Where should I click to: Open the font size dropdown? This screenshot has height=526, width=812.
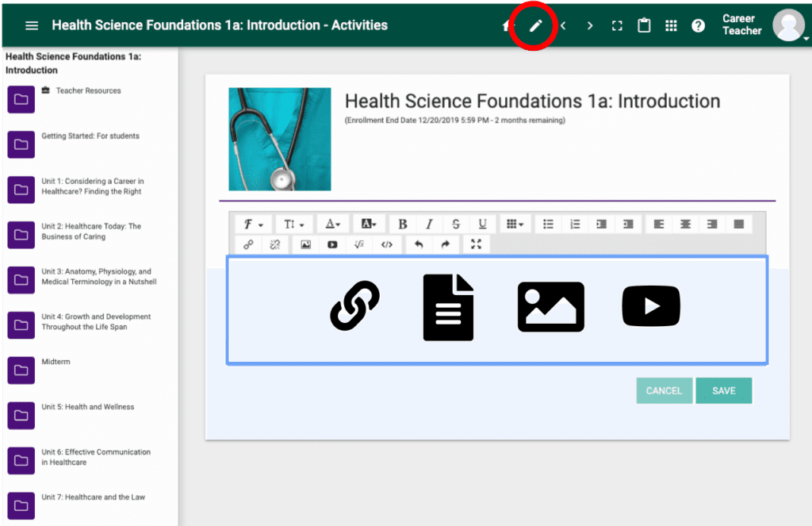[294, 225]
